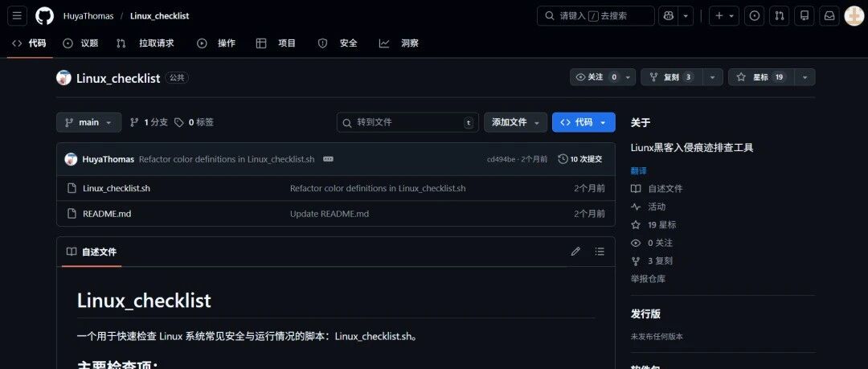
Task: Open the plus create-new menu
Action: pyautogui.click(x=724, y=15)
